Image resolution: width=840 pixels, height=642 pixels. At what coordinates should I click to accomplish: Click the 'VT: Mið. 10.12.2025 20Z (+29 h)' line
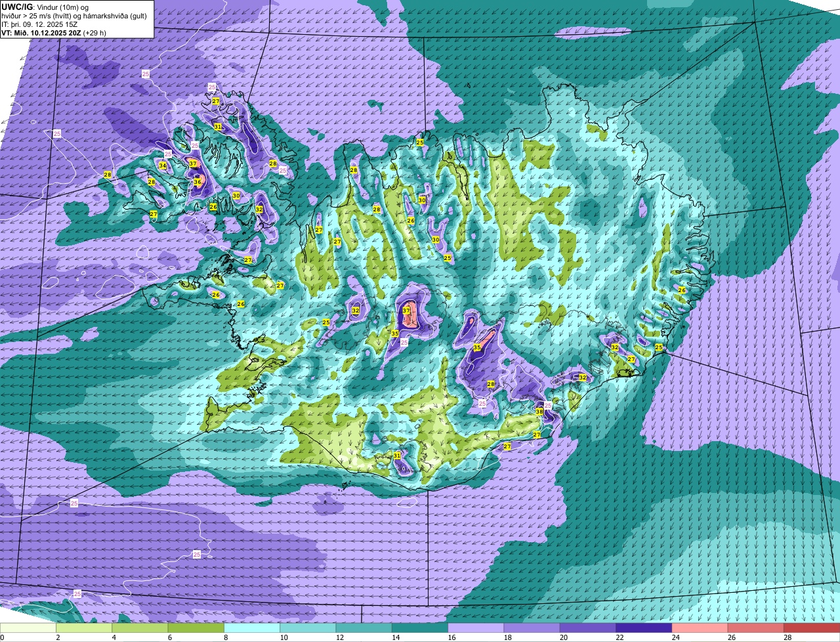tap(54, 32)
